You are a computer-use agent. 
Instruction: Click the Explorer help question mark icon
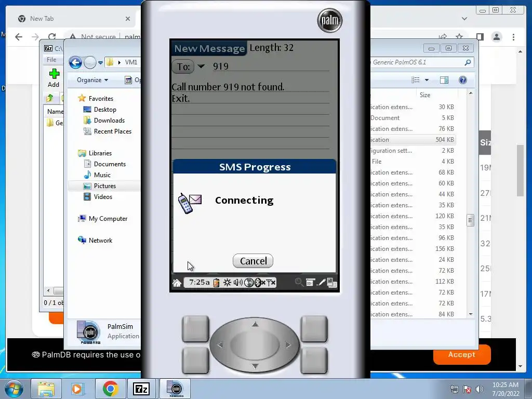(x=462, y=80)
